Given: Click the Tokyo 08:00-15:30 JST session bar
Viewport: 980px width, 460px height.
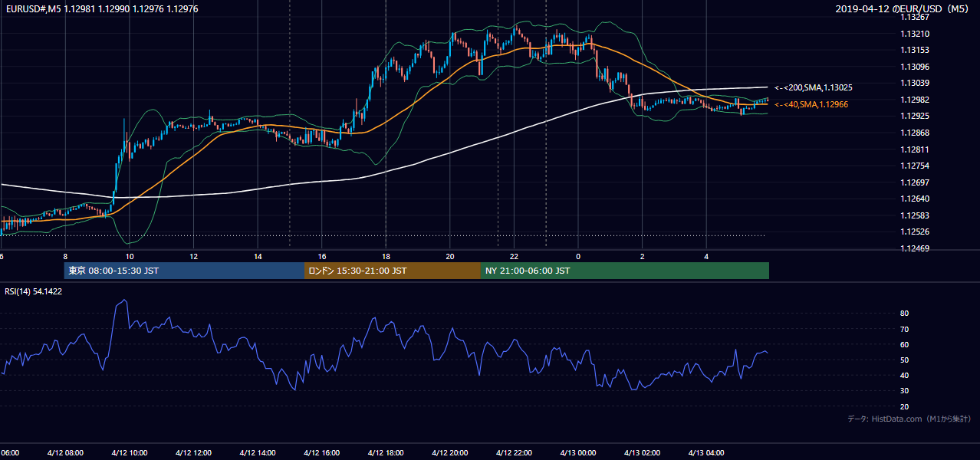Looking at the screenshot, I should click(185, 271).
